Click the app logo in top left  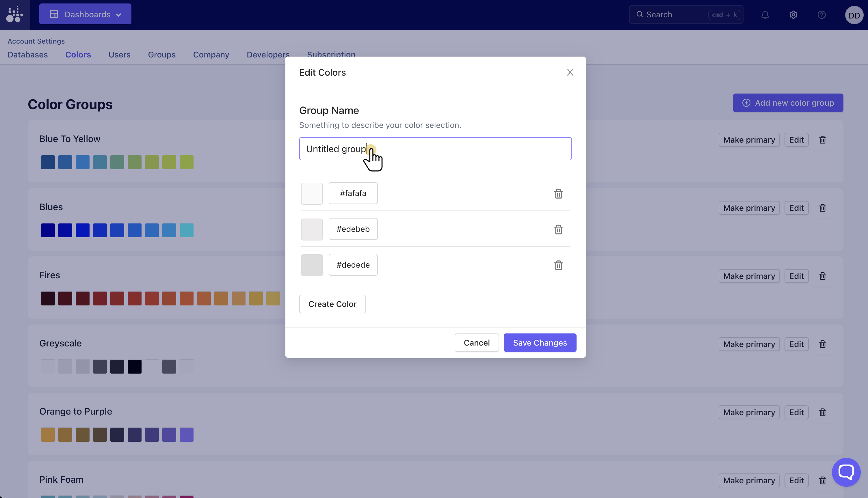pos(15,15)
